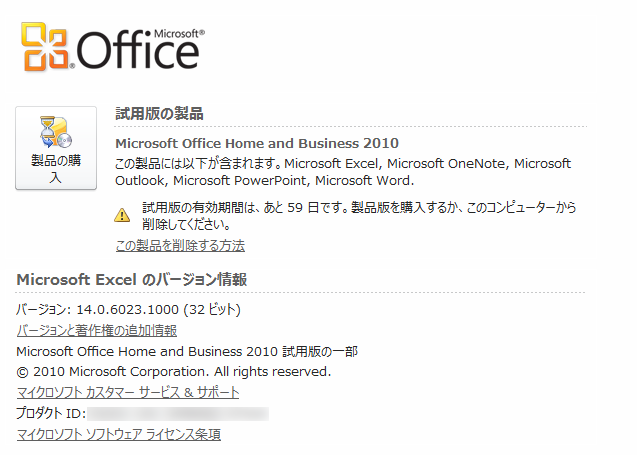This screenshot has height=455, width=637.
Task: Click the 2010 Microsoft Corporation copyright line
Action: pyautogui.click(x=174, y=371)
